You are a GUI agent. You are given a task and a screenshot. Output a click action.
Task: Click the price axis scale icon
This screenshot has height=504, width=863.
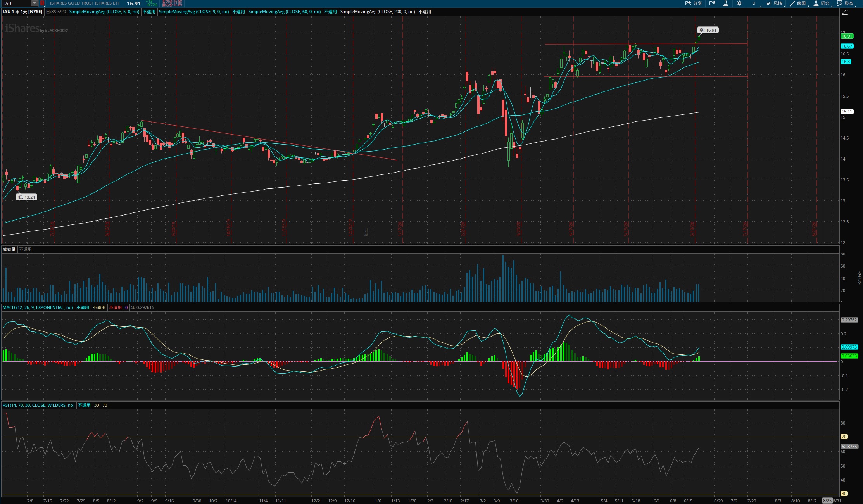tap(845, 12)
